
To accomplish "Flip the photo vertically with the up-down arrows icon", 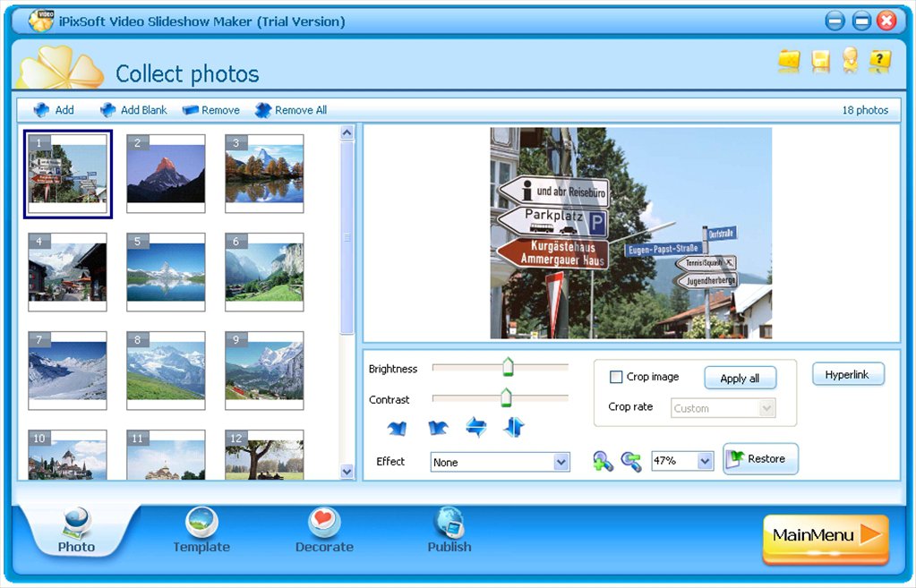I will click(x=513, y=428).
